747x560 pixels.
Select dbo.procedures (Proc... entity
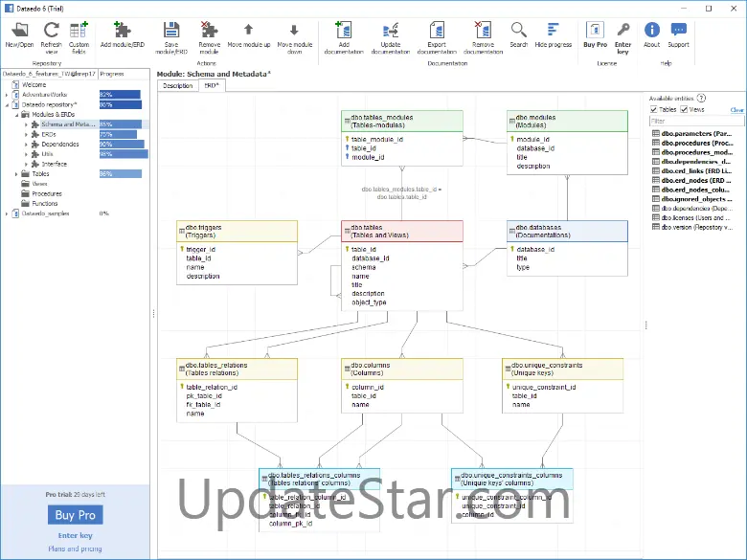(x=691, y=143)
